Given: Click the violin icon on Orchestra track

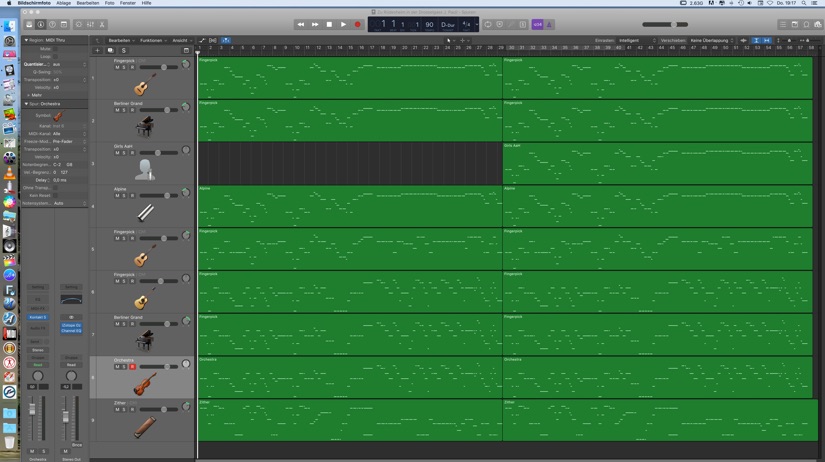Looking at the screenshot, I should [x=144, y=384].
